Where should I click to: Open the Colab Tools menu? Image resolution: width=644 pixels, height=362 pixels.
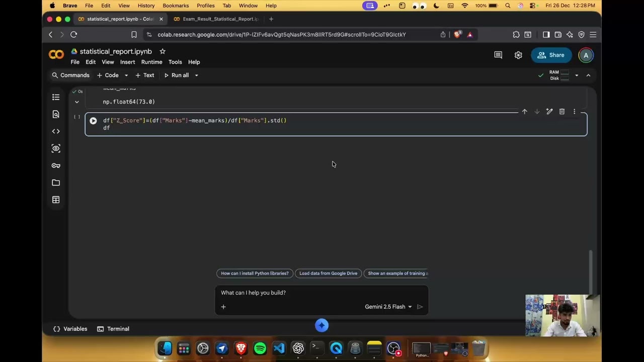[175, 62]
